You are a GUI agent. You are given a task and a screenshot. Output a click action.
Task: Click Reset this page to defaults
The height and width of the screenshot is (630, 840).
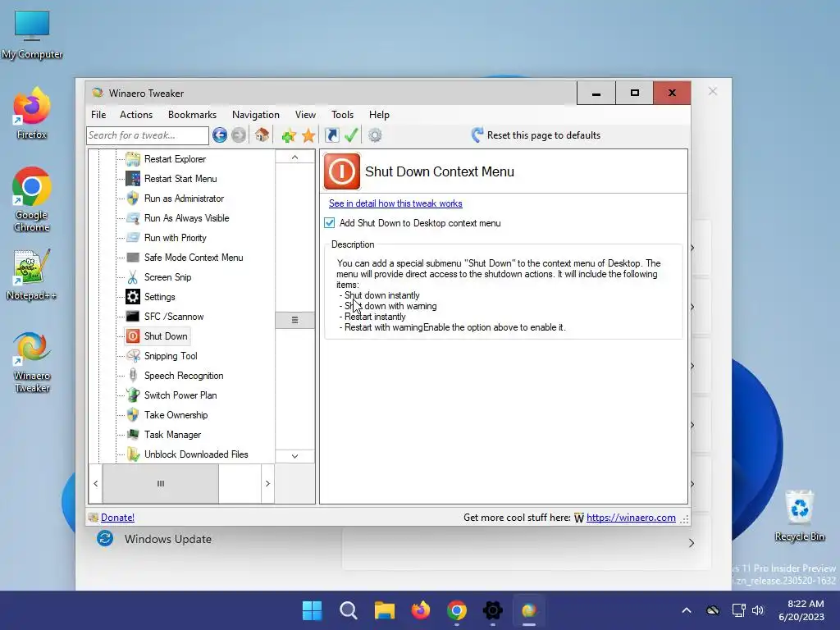536,135
